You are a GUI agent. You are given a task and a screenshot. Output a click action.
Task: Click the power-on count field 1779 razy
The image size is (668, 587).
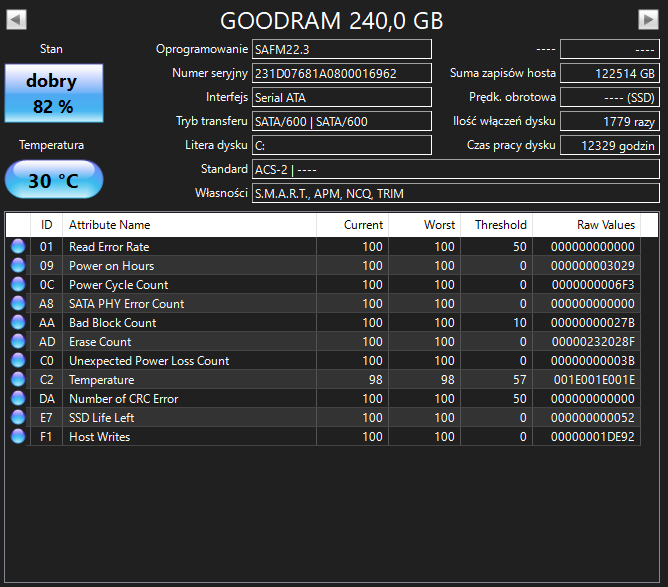(610, 121)
